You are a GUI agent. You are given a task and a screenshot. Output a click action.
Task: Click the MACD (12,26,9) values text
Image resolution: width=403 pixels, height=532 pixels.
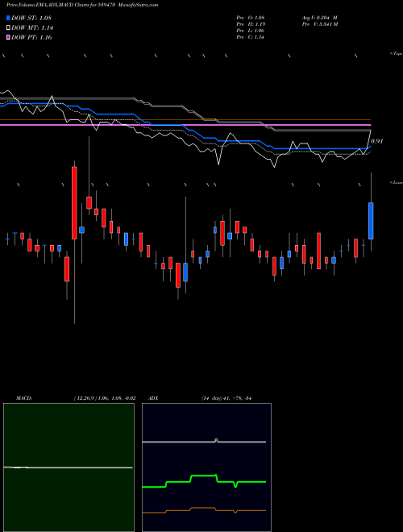click(x=105, y=398)
